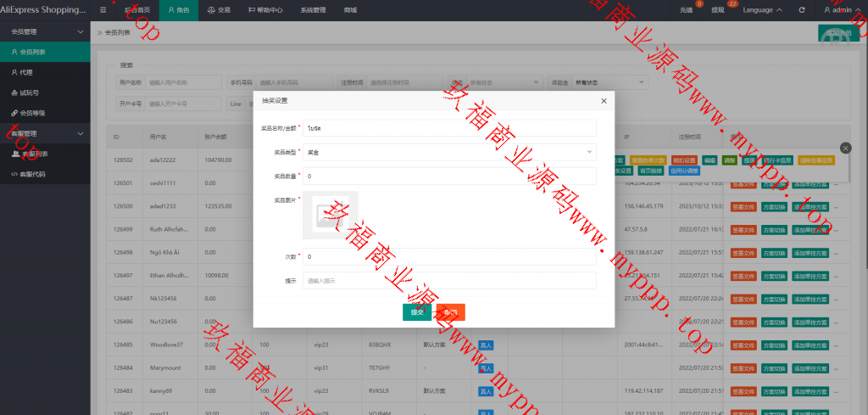Collapse the 会员管理 sidebar group
868x415 pixels.
[80, 31]
